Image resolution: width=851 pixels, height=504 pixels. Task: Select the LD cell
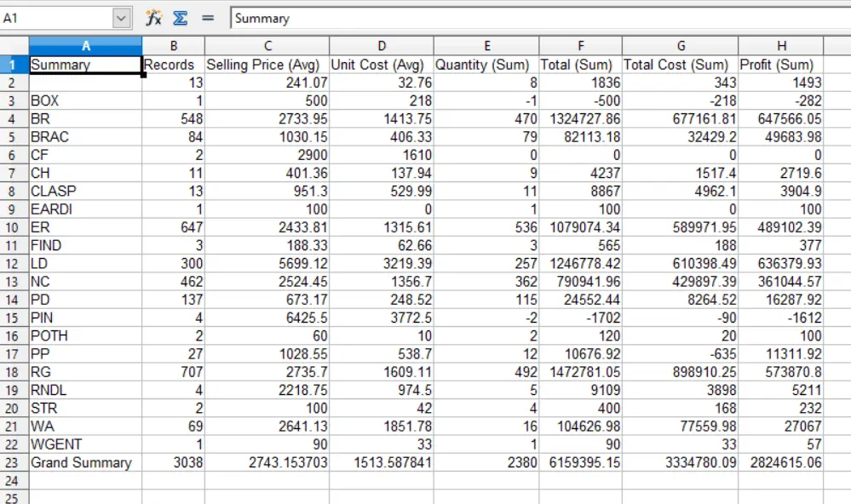tap(86, 264)
